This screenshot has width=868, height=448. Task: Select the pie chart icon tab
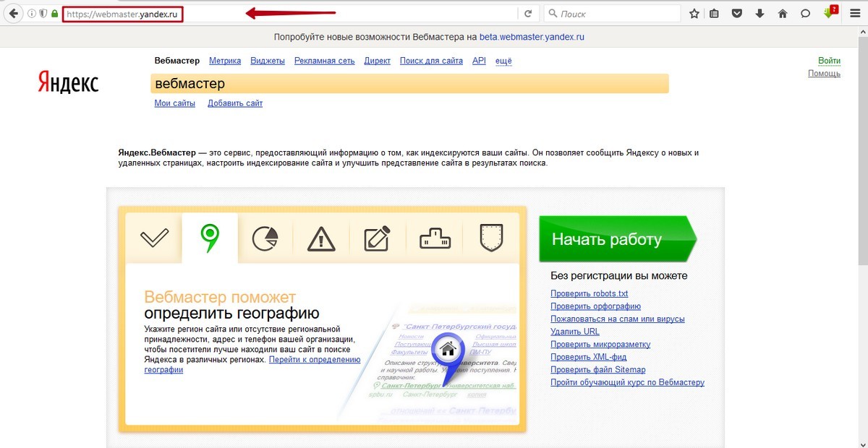[265, 238]
